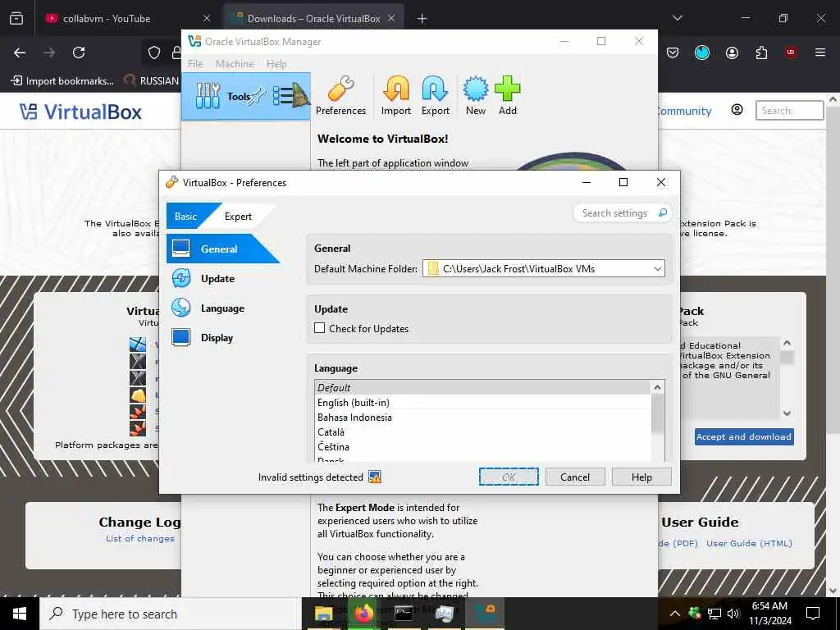Open the Help menu in VirtualBox Manager
This screenshot has height=630, width=840.
point(276,64)
